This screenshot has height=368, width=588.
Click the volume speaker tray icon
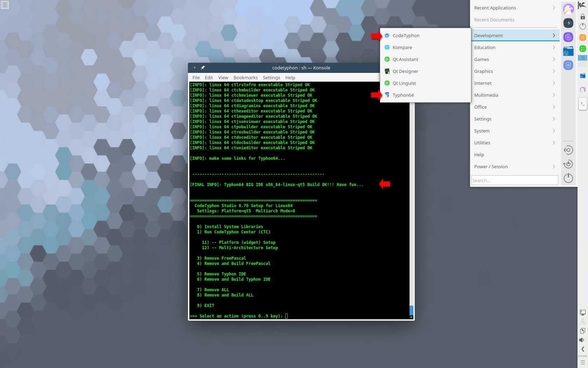[x=582, y=340]
